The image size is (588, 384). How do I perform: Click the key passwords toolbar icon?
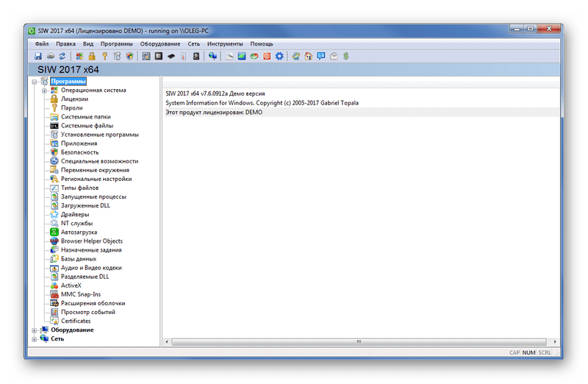(104, 57)
